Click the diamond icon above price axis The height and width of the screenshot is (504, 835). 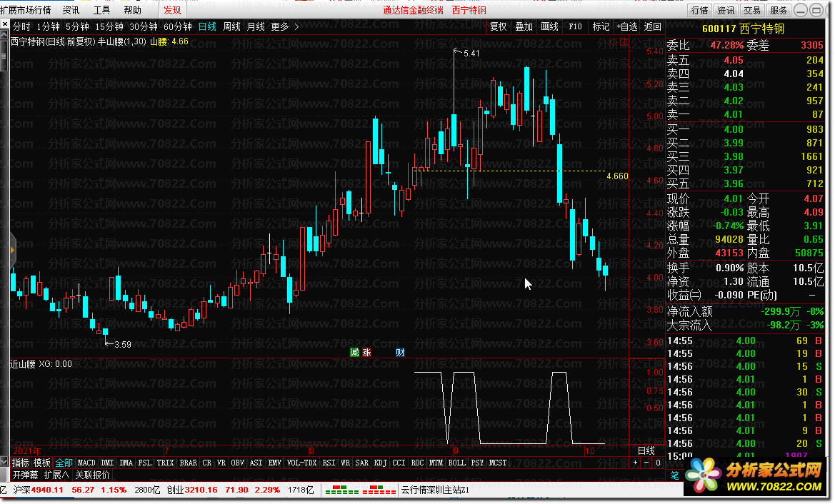point(612,41)
